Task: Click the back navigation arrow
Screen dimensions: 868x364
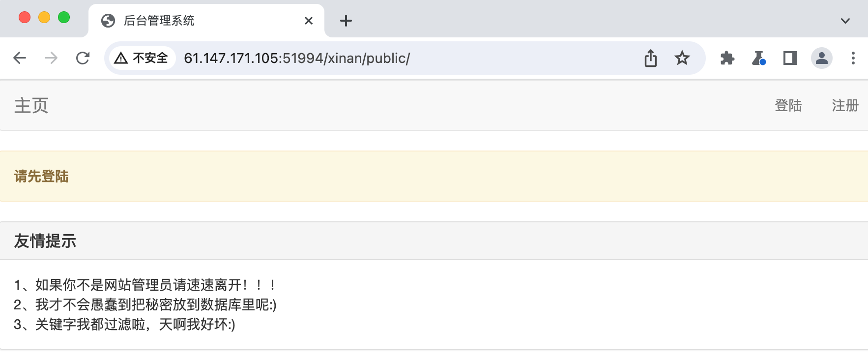Action: pyautogui.click(x=20, y=58)
